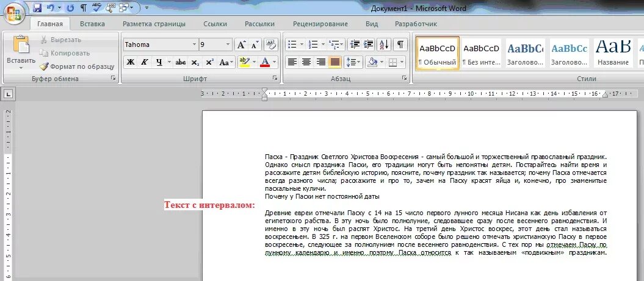This screenshot has width=644, height=281.
Task: Open the font color dropdown arrow
Action: point(274,62)
